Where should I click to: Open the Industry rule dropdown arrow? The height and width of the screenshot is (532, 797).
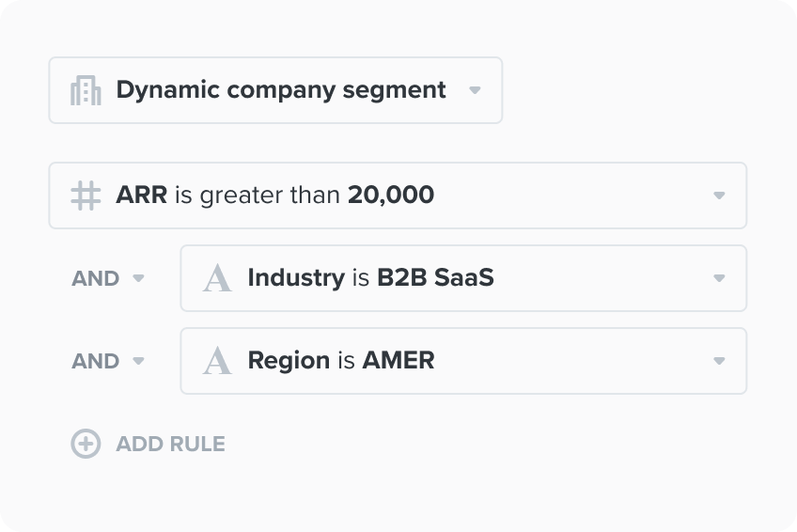pos(719,278)
